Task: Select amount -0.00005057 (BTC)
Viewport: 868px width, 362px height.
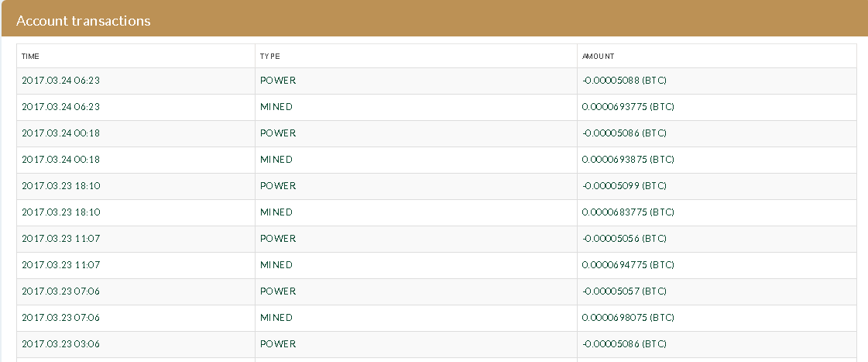Action: (x=624, y=291)
